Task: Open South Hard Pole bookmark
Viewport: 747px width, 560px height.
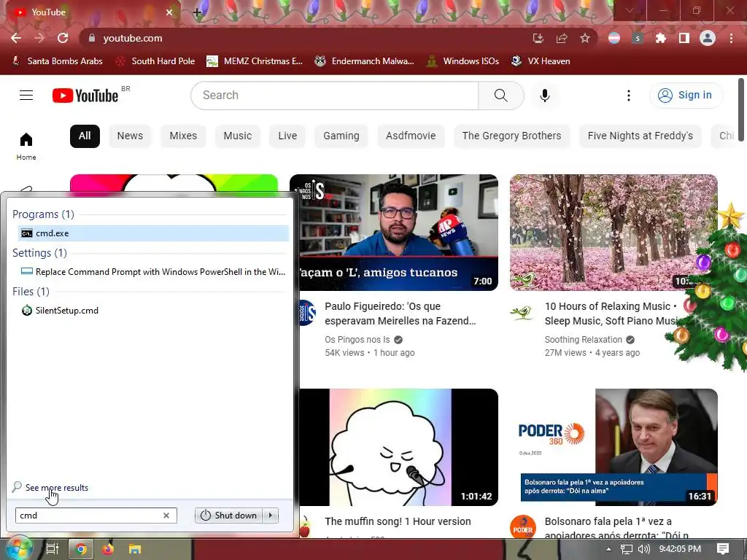Action: point(156,61)
